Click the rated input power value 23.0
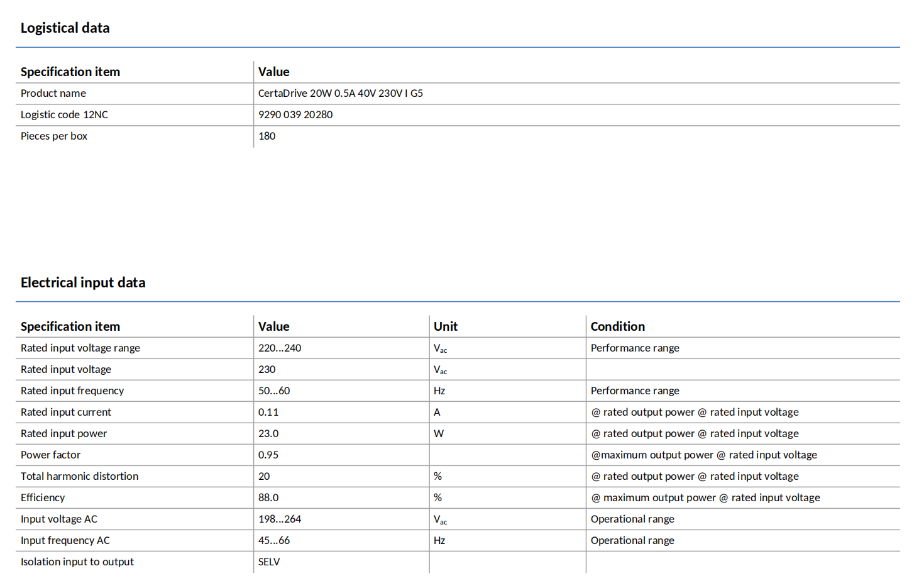 pyautogui.click(x=268, y=433)
